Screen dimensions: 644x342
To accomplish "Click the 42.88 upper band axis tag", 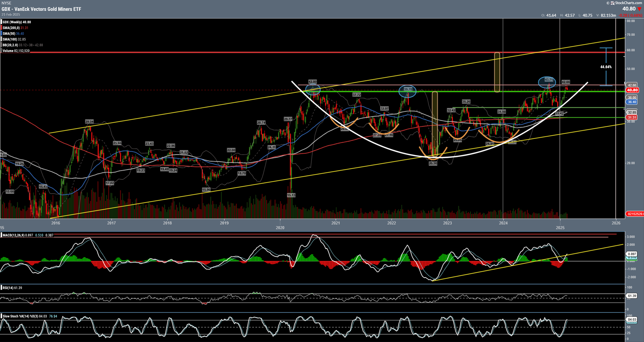I will point(632,85).
